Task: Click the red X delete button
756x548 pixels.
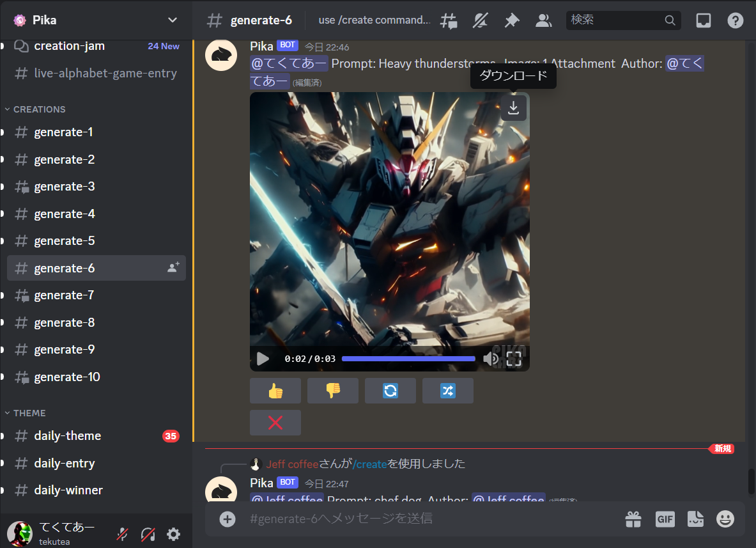Action: pos(275,423)
